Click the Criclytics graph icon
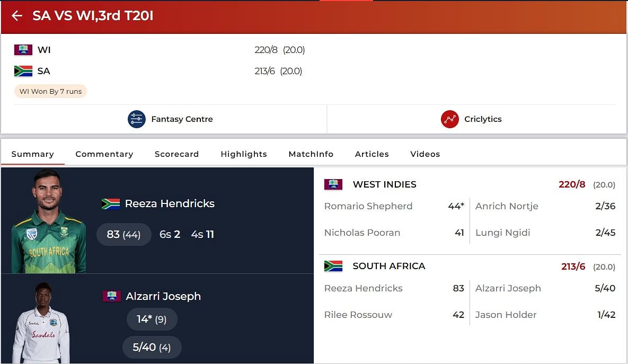 tap(449, 119)
